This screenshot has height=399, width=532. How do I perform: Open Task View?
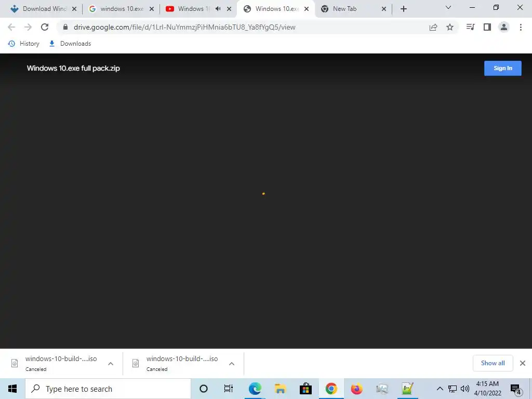[x=229, y=389]
